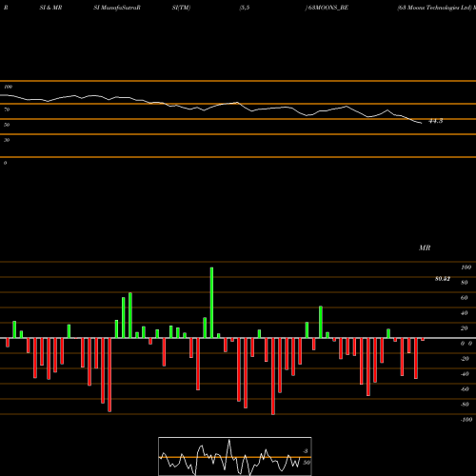Click the '50' label in the mini chart
Image resolution: width=476 pixels, height=476 pixels.
click(307, 463)
